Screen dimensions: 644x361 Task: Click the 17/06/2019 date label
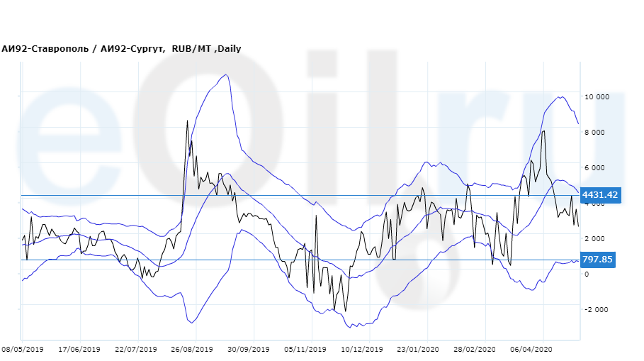click(x=79, y=350)
